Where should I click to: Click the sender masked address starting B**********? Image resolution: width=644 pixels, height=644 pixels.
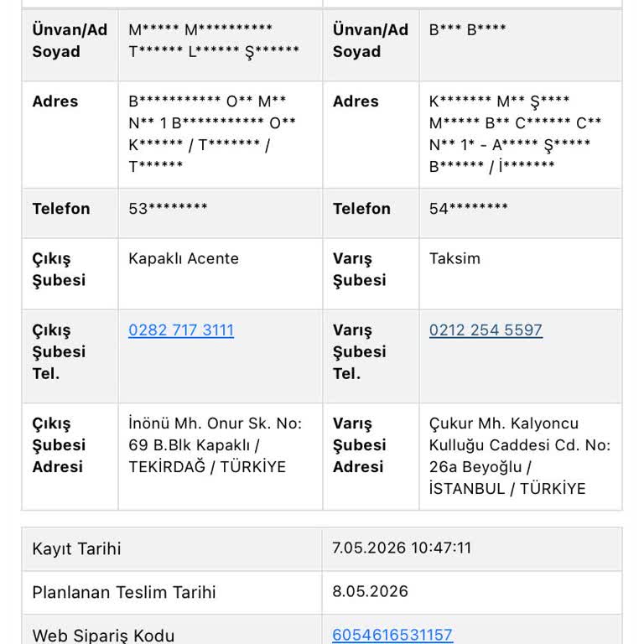click(212, 133)
